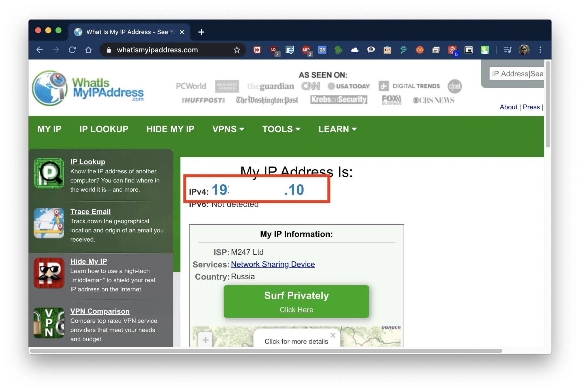580x392 pixels.
Task: Open the red fast-forward extension icon
Action: (x=257, y=50)
